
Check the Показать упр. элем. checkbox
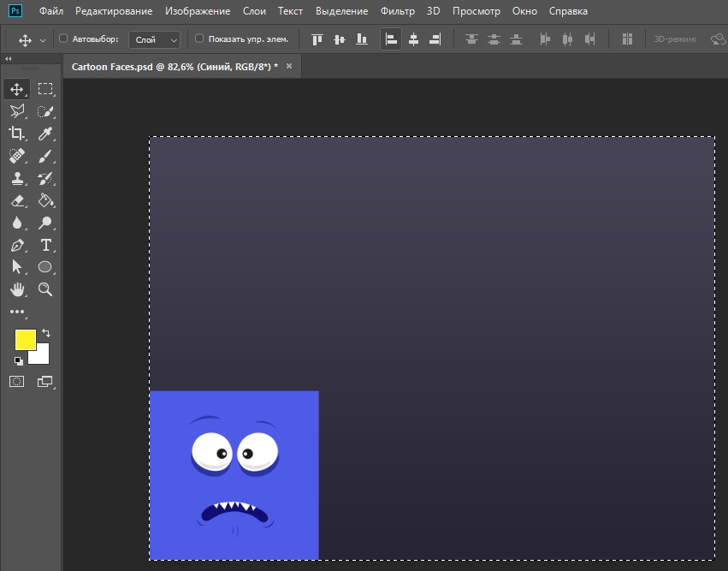click(x=199, y=39)
